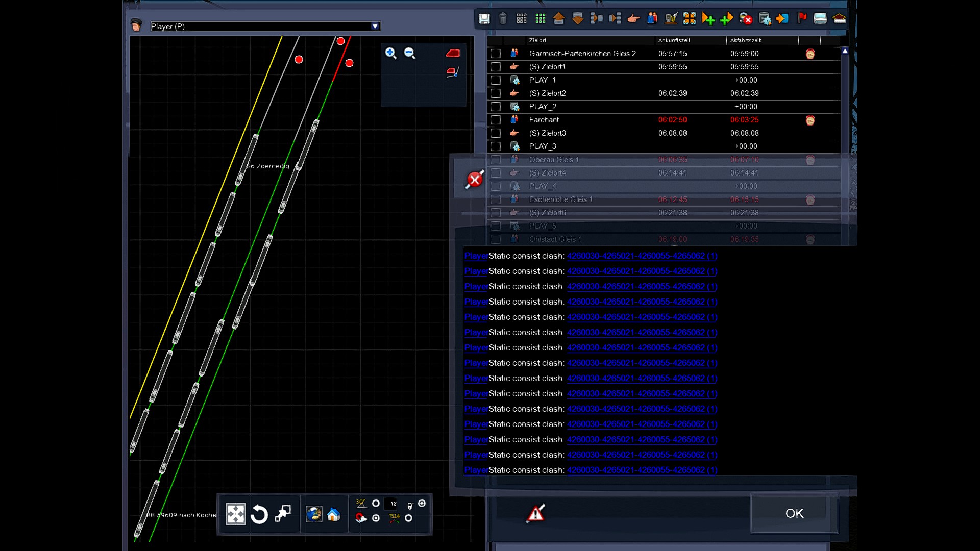Screen dimensions: 980x551
Task: Click the first Static consist clash link
Action: (642, 256)
